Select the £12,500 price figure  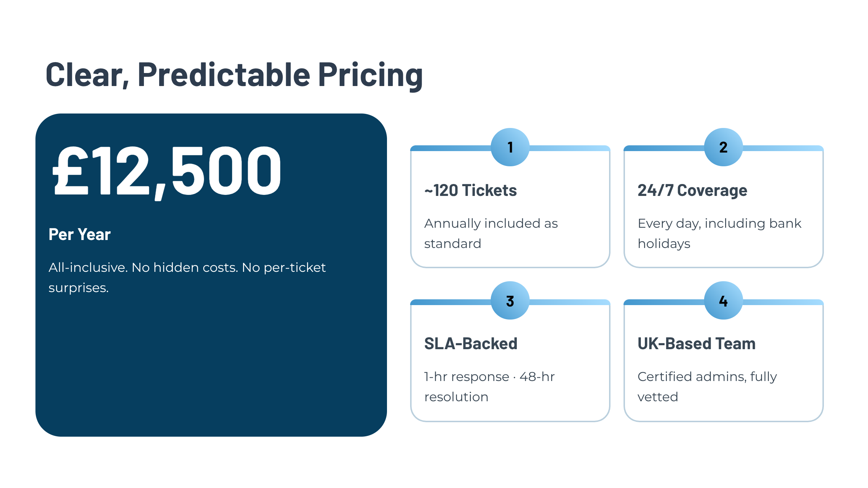pyautogui.click(x=167, y=171)
